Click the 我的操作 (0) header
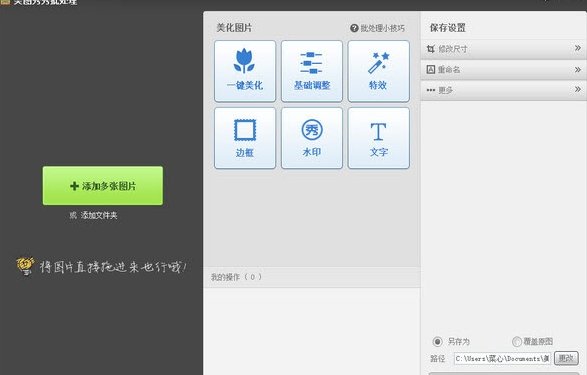This screenshot has width=587, height=375. [x=312, y=277]
